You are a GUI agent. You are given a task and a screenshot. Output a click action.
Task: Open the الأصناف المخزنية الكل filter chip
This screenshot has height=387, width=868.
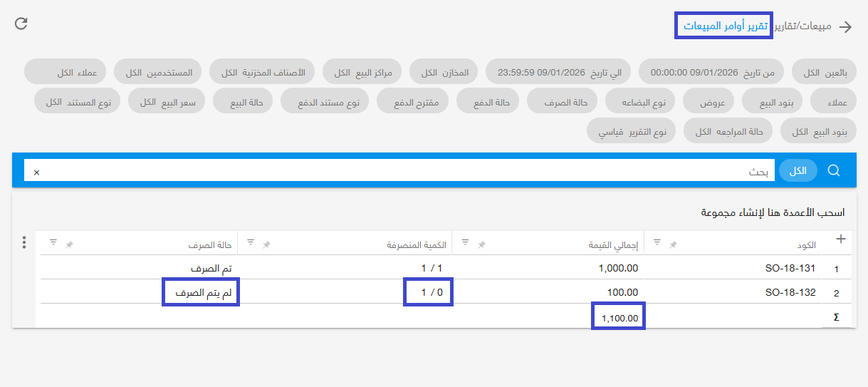point(263,72)
